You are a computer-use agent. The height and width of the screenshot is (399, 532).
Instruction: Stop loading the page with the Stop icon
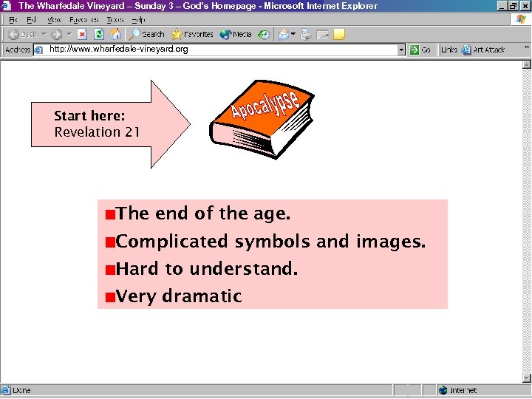pyautogui.click(x=82, y=34)
